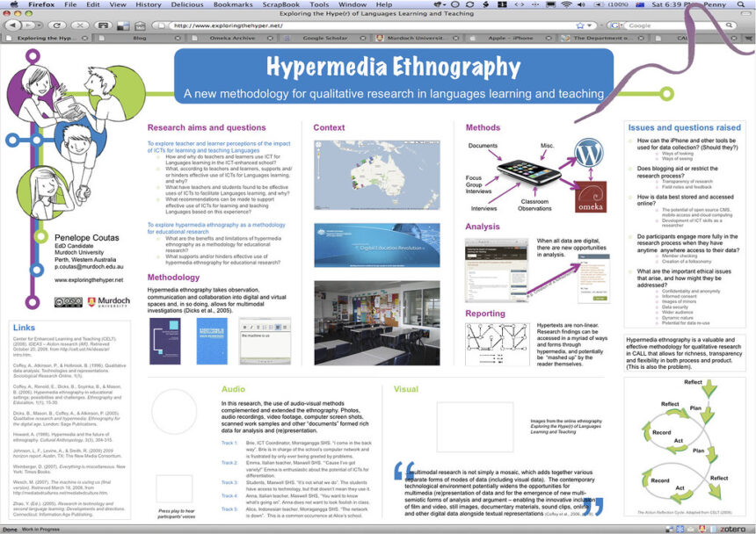Click the zotero status bar button
756x534 pixels.
coord(731,530)
